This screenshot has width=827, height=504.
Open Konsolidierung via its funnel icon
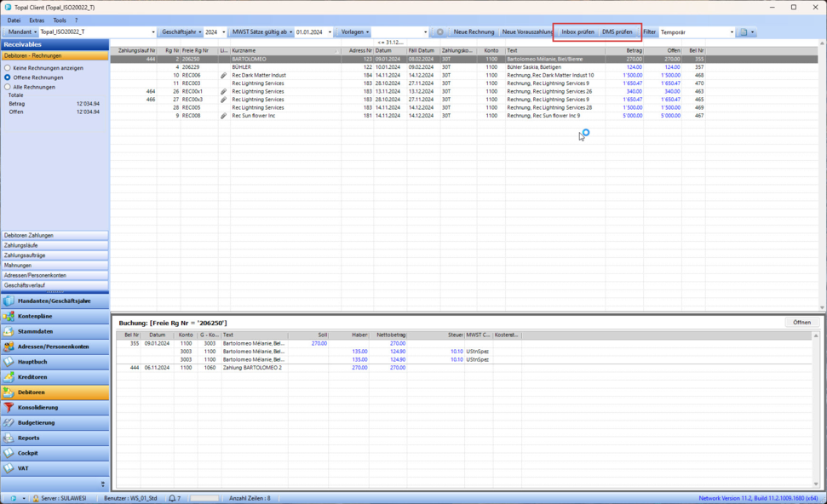tap(9, 408)
